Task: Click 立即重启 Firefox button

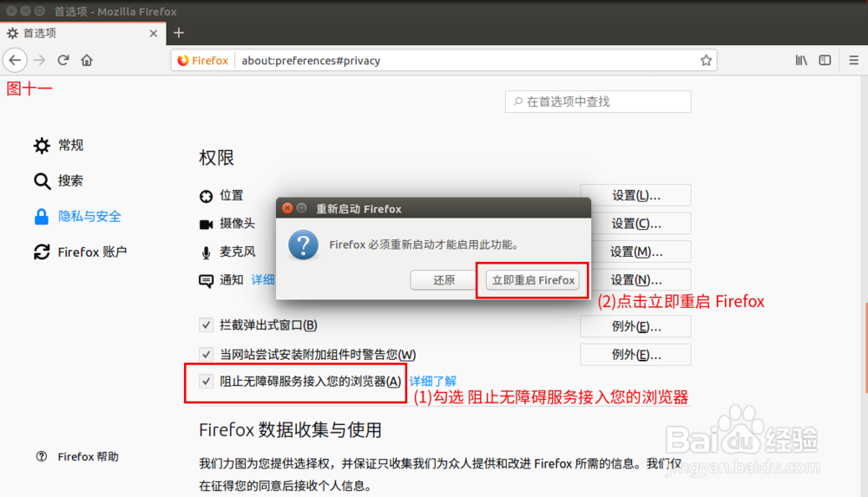Action: (533, 280)
